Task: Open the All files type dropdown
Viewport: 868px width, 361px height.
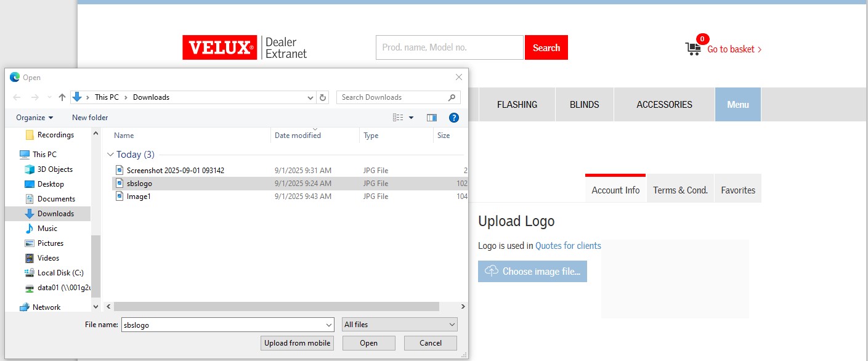Action: (x=399, y=325)
